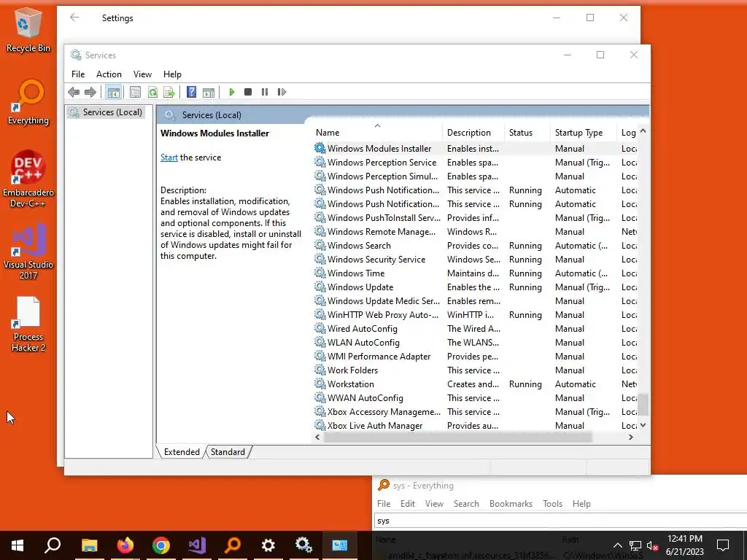Switch to the Standard tab
This screenshot has width=747, height=560.
point(228,452)
